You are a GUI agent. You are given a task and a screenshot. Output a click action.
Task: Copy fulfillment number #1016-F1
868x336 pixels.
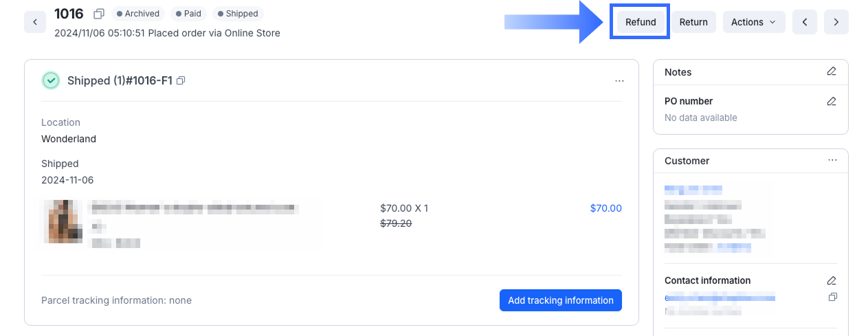(181, 80)
